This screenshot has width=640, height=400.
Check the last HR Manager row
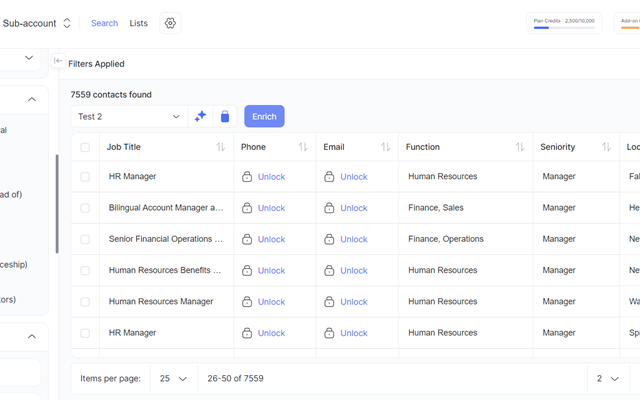coord(85,333)
